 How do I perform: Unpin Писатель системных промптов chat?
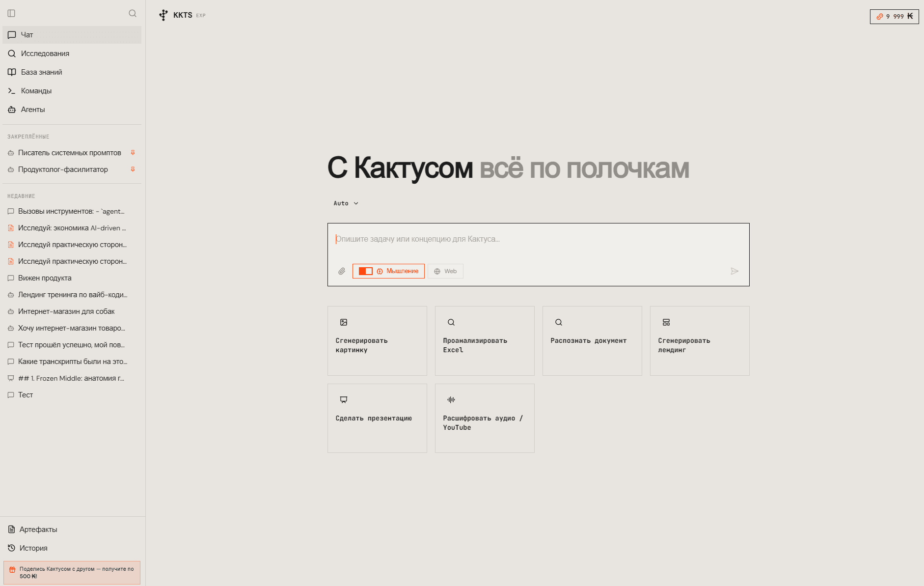[133, 152]
